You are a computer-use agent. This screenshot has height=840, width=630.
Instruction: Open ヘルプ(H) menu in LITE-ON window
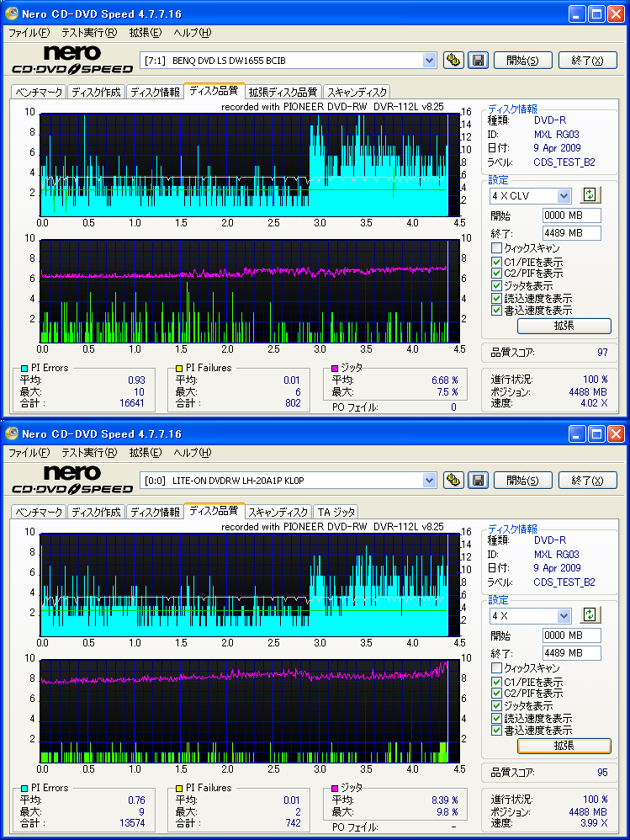pos(192,453)
